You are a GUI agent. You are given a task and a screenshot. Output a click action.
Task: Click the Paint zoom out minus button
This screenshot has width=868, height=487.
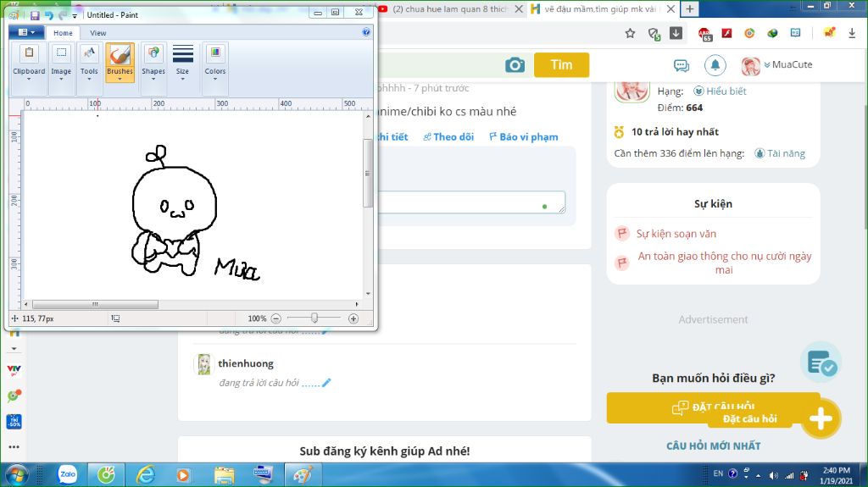(x=276, y=318)
